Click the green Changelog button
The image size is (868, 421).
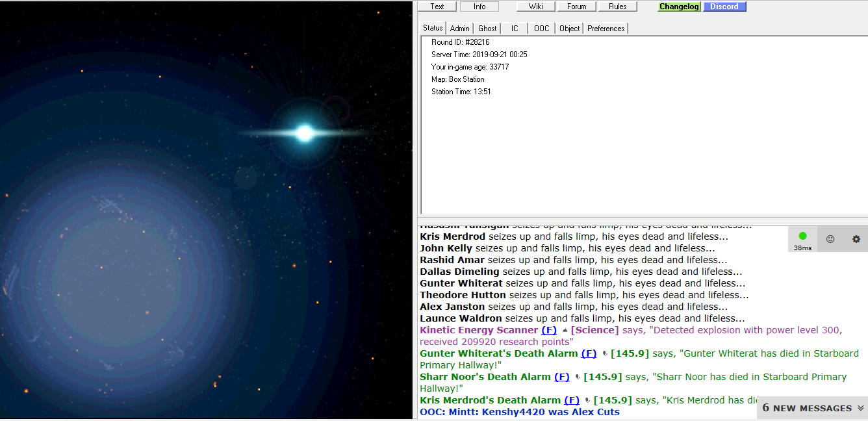[x=679, y=6]
